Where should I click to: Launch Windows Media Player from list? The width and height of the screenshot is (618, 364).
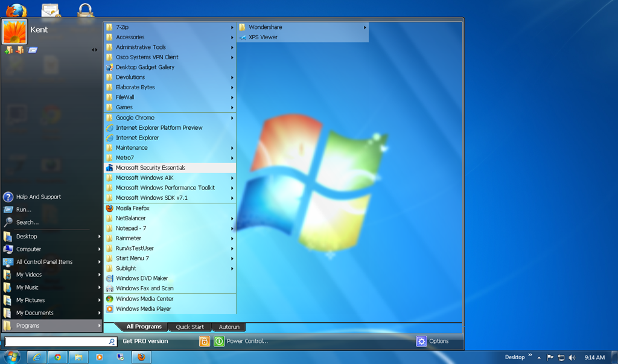click(170, 309)
